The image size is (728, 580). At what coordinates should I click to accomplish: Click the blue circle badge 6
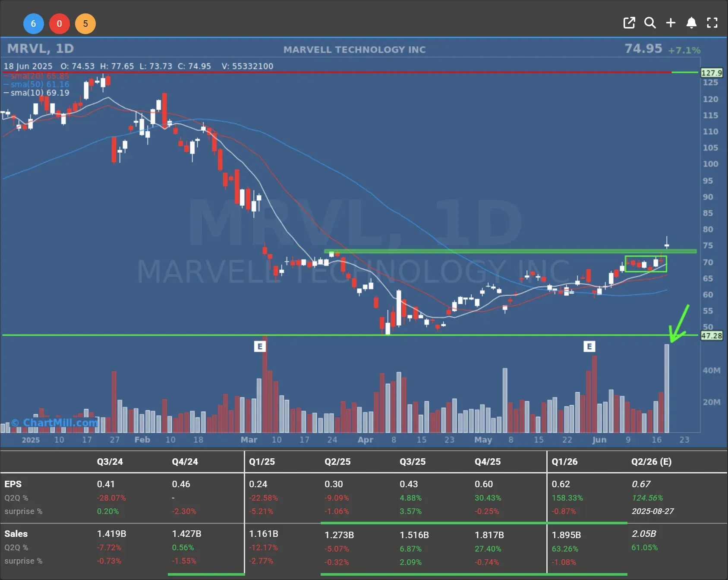33,24
